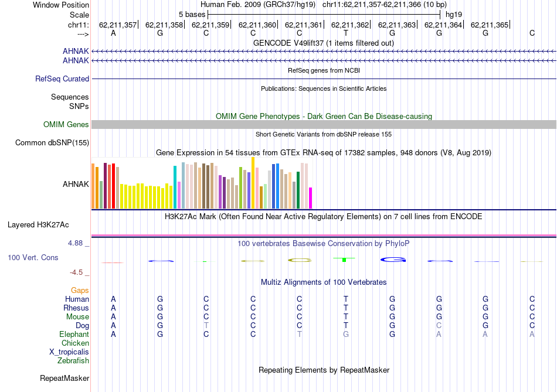Click the cyan bar in GTEx expression chart

point(175,187)
